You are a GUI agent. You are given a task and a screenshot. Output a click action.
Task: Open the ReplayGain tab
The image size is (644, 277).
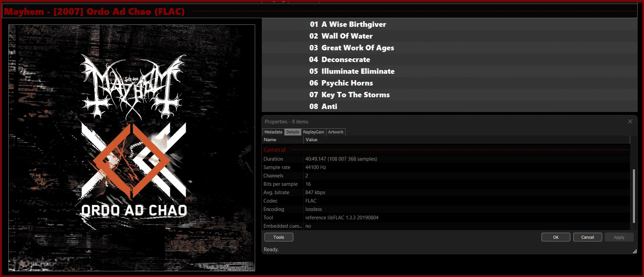click(x=313, y=132)
